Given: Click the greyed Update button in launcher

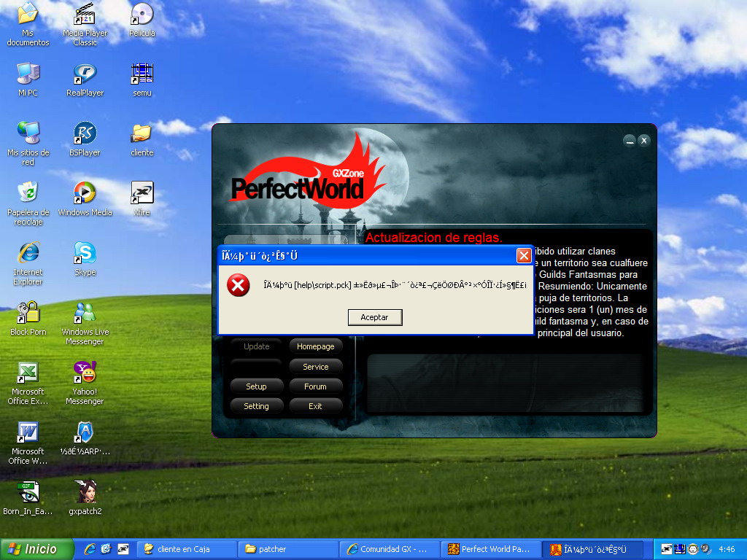Looking at the screenshot, I should pos(256,346).
